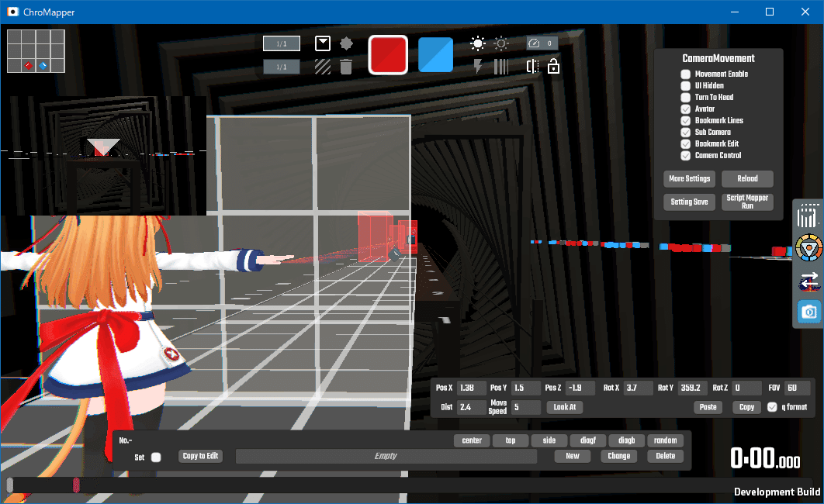This screenshot has width=824, height=504.
Task: Uncheck the Avatar checkbox
Action: [685, 109]
